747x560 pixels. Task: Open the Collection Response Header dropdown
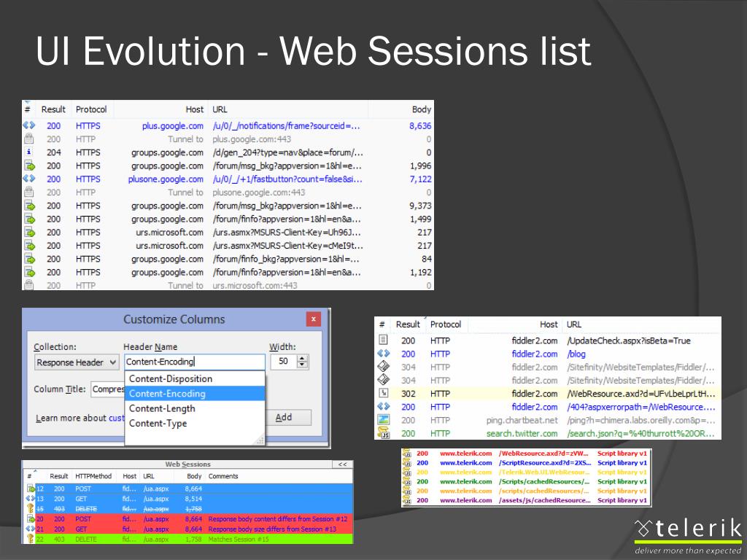pyautogui.click(x=76, y=362)
